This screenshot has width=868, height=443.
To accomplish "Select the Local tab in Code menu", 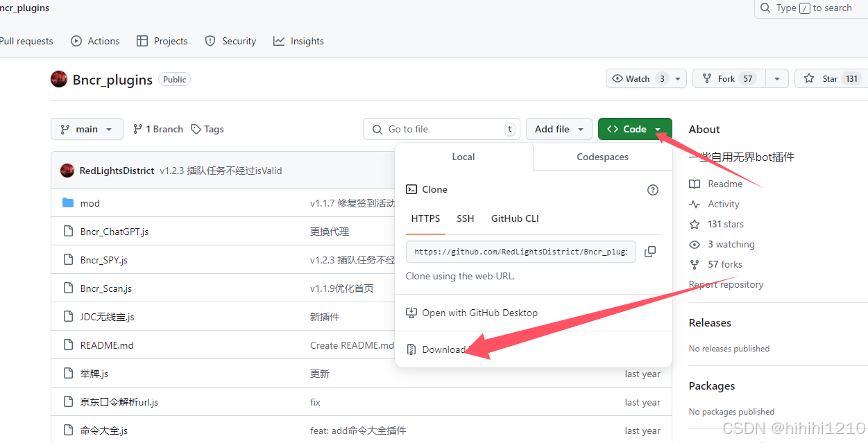I will 463,157.
